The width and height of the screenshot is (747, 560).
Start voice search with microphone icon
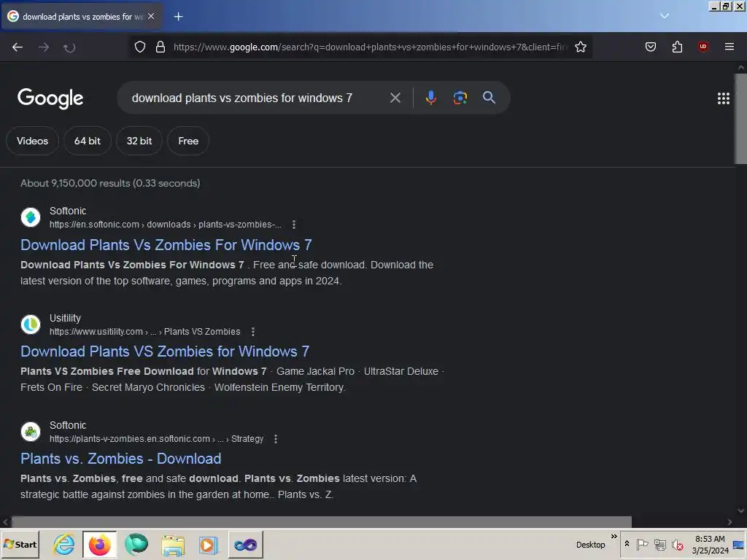click(x=430, y=98)
